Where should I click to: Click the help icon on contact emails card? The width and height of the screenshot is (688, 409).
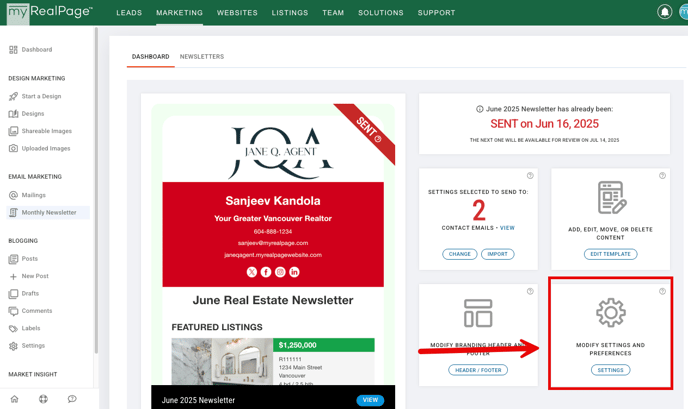click(530, 176)
